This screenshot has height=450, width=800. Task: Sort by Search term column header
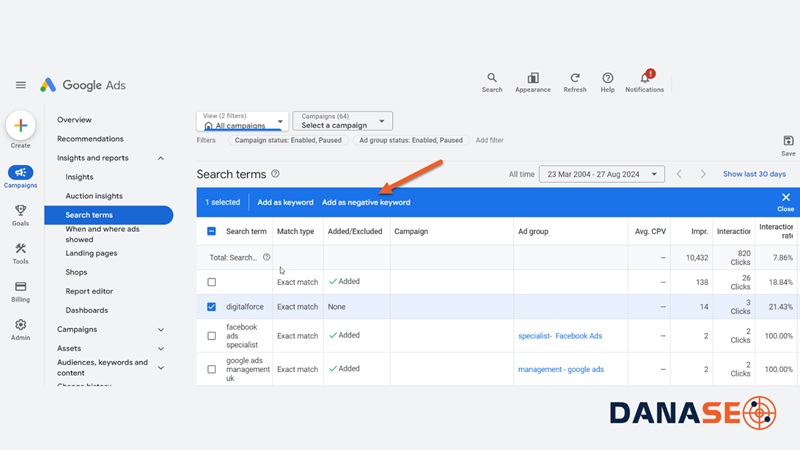coord(246,231)
